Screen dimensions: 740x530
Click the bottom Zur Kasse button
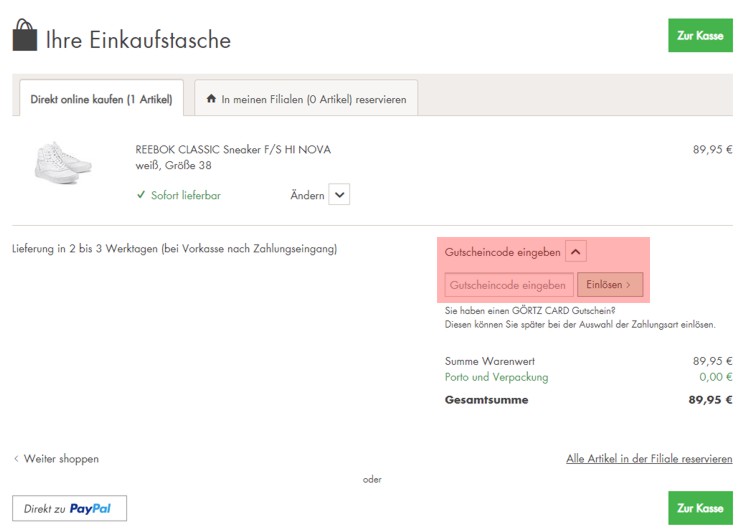pyautogui.click(x=700, y=508)
